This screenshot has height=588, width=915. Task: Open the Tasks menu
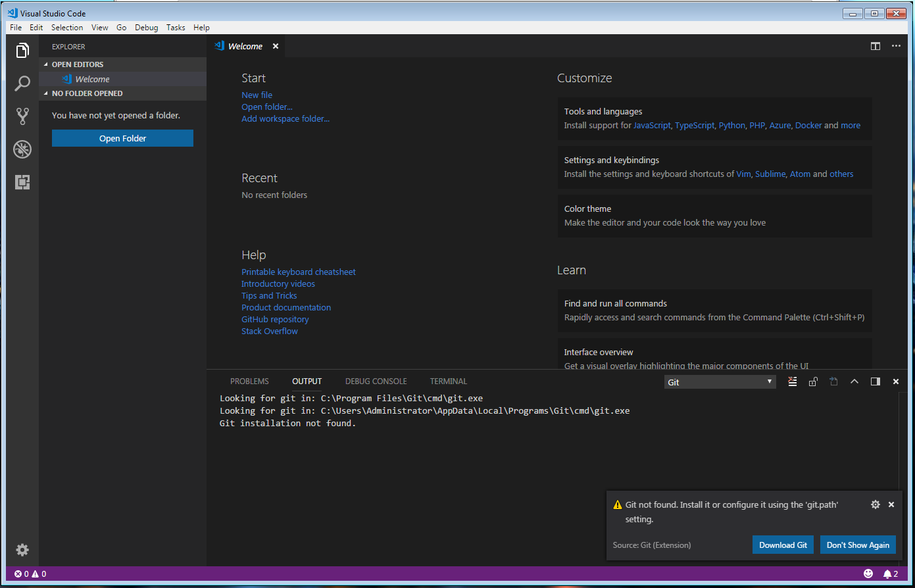[x=176, y=28]
